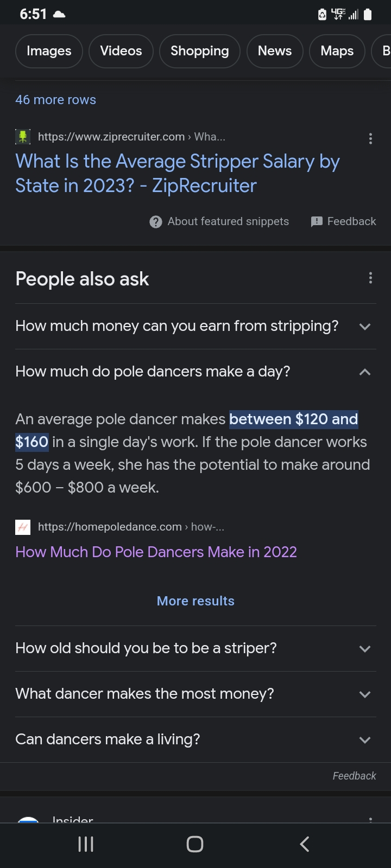Open People also ask three-dot menu
391x868 pixels.
pos(370,278)
